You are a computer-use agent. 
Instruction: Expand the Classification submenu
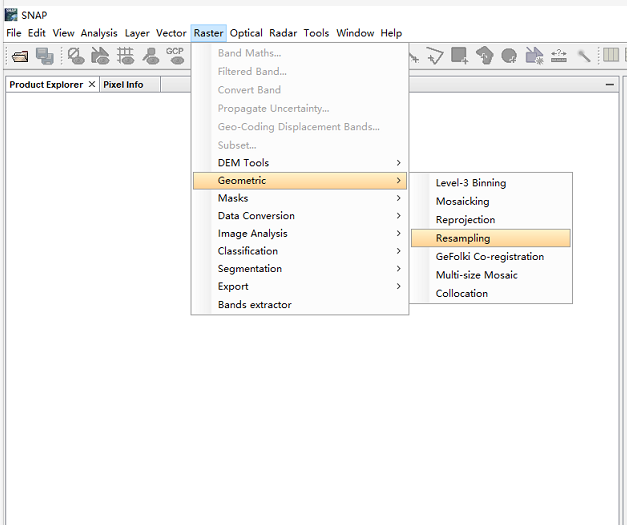point(300,251)
